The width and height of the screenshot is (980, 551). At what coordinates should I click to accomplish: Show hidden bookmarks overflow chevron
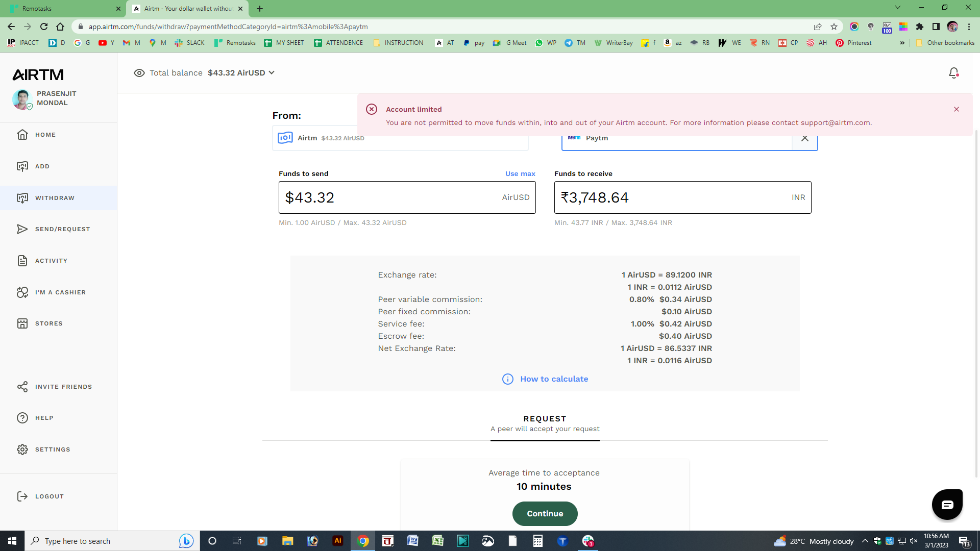point(902,43)
